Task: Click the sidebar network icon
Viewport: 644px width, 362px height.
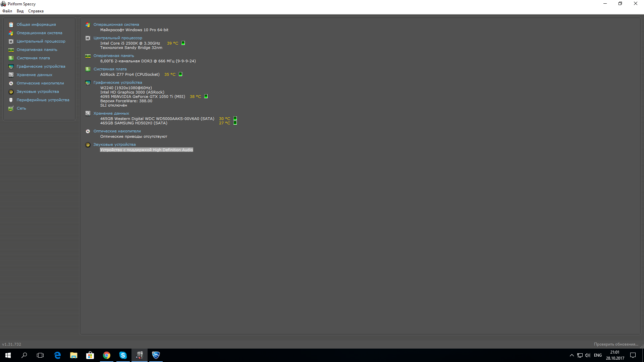Action: [11, 108]
